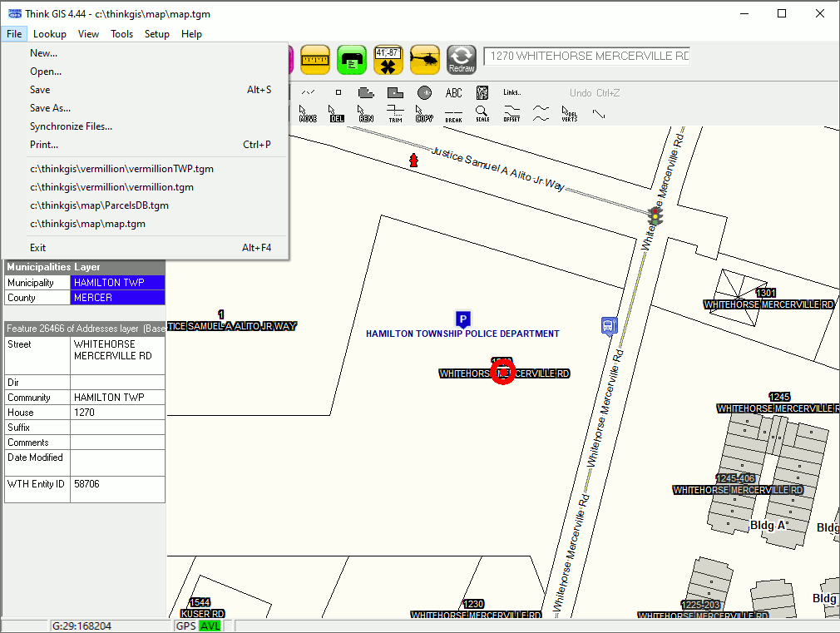
Task: Open the coordinates 41,-87 tool
Action: (x=388, y=60)
